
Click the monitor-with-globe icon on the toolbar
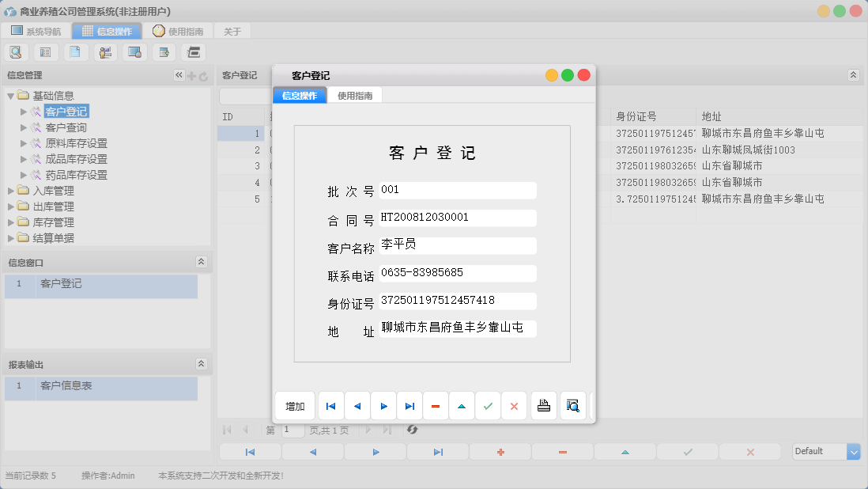click(134, 51)
